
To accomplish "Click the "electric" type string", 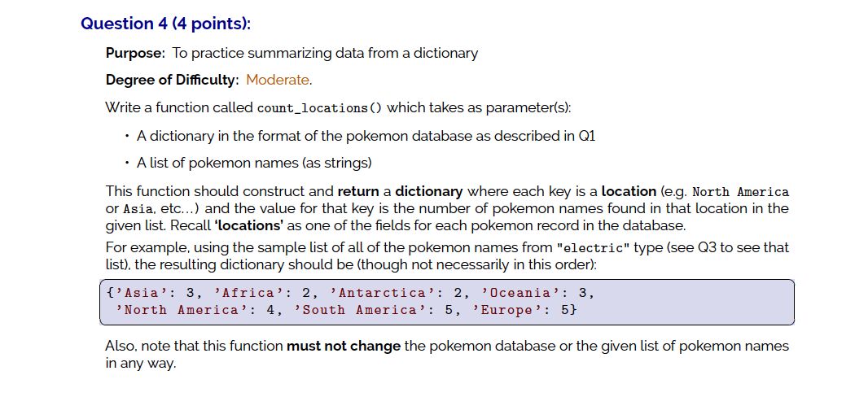I will point(594,247).
